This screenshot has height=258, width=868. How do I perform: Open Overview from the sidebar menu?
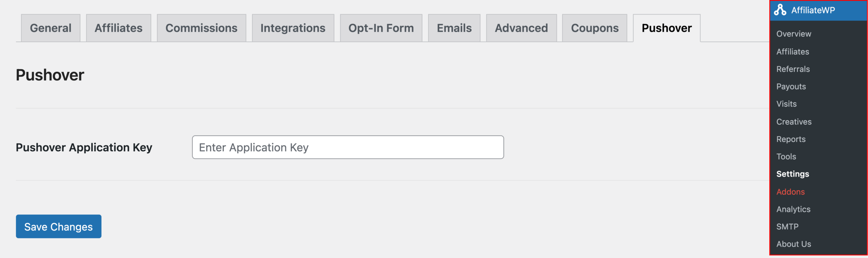pyautogui.click(x=794, y=34)
